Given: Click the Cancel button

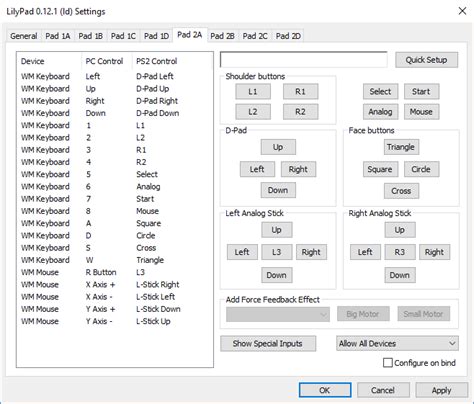Looking at the screenshot, I should 383,390.
